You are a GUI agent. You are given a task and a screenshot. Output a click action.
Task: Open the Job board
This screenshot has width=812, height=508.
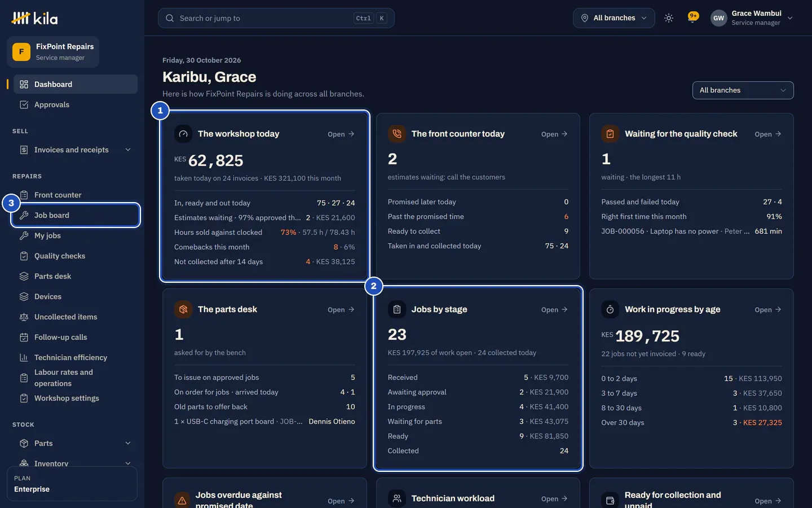coord(75,216)
